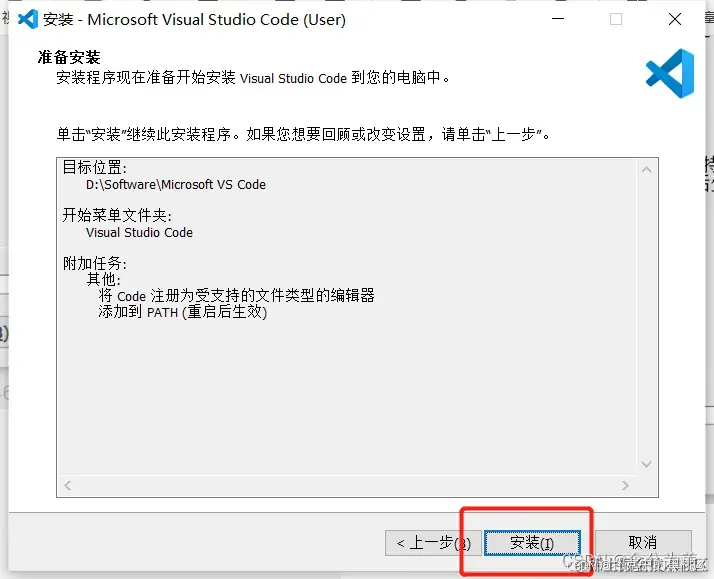Viewport: 714px width, 579px height.
Task: Click the instruction starting with 单击"安装"继续此安装程序
Action: pos(303,134)
